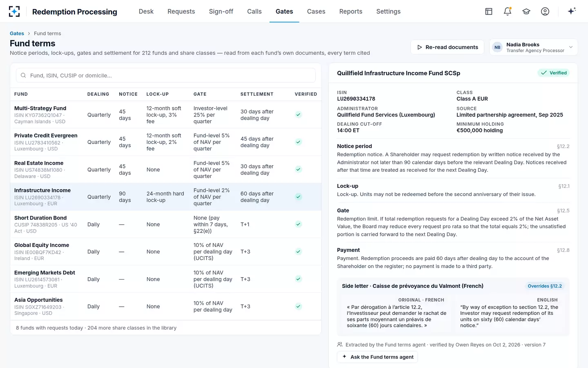Click verified checkmark for Global Equity Income
This screenshot has height=368, width=588.
coord(298,251)
